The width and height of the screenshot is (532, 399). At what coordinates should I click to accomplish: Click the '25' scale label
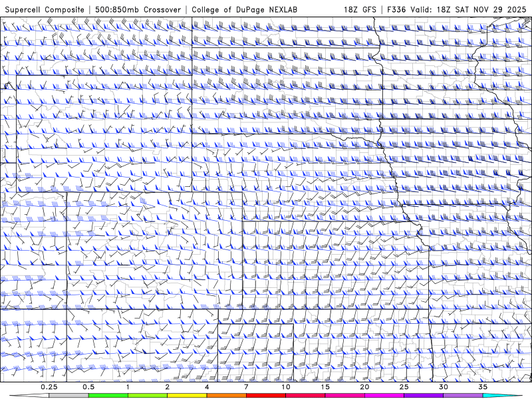(x=404, y=387)
